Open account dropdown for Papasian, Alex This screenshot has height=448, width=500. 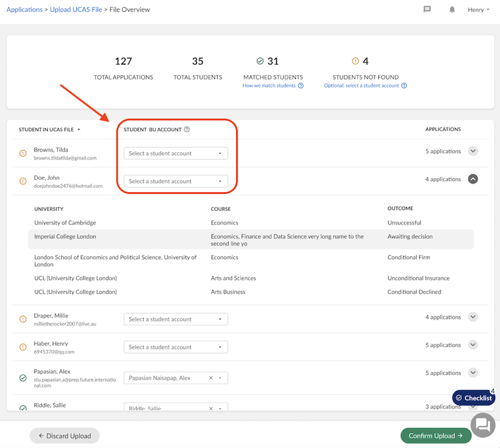point(220,378)
